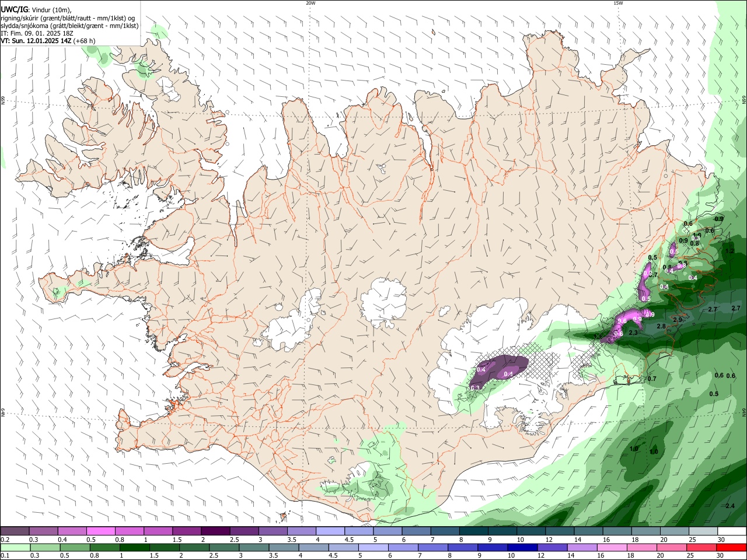
Task: Click the 2.9 precipitation value on the map
Action: pyautogui.click(x=678, y=320)
